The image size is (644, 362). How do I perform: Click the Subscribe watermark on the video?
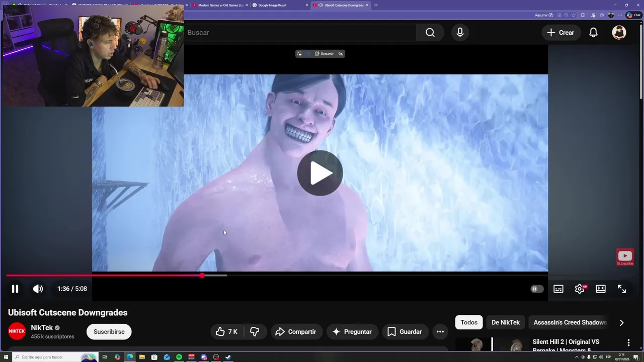[x=625, y=257]
